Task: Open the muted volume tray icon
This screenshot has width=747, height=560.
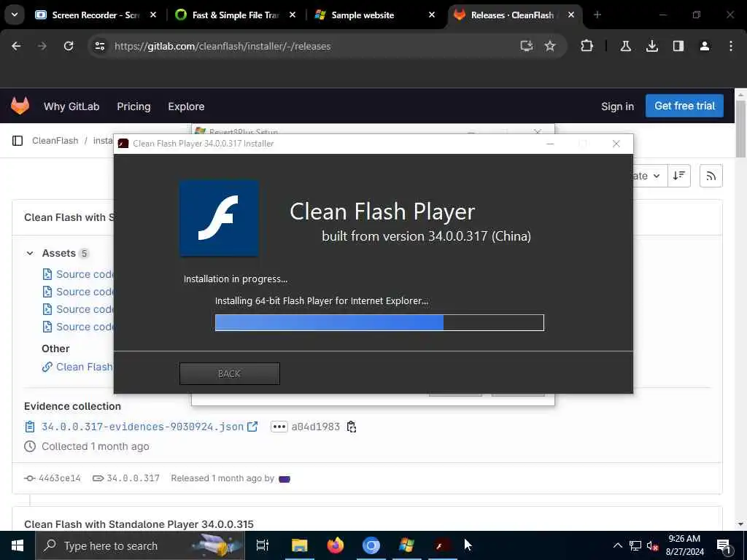Action: click(x=652, y=545)
